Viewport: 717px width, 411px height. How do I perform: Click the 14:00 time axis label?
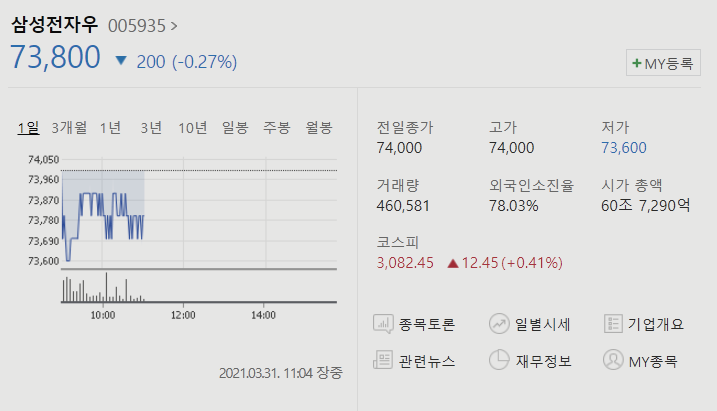[x=263, y=315]
